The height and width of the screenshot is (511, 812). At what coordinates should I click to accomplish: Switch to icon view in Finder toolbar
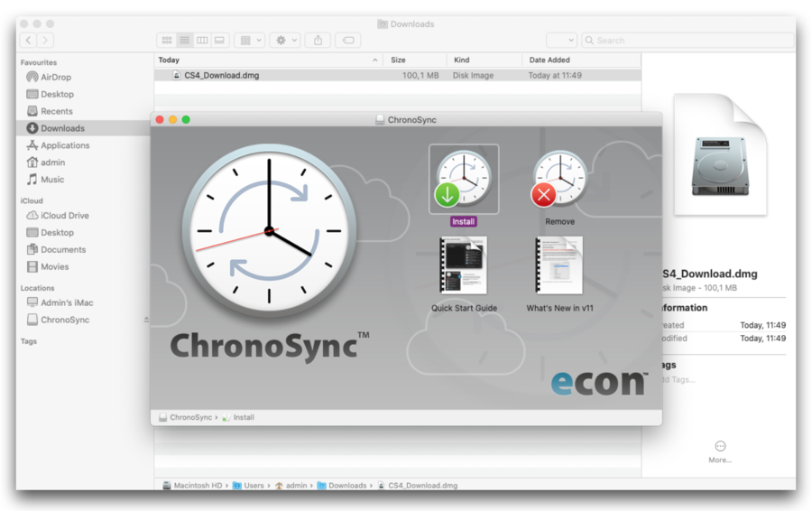click(167, 40)
